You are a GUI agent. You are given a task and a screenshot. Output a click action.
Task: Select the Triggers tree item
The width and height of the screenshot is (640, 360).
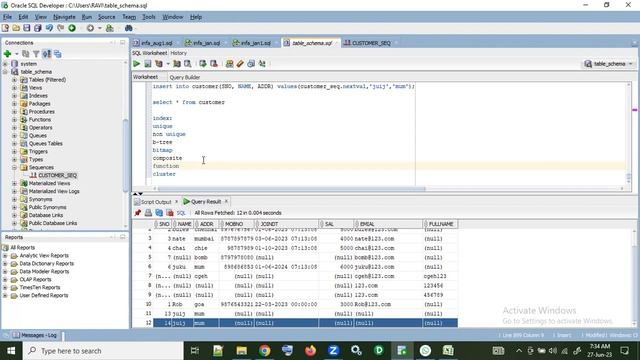point(38,151)
